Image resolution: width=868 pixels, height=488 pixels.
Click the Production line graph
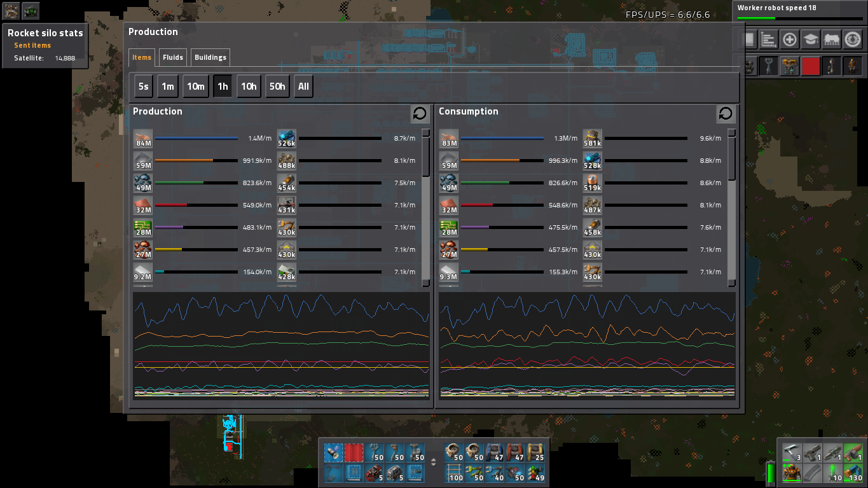(x=281, y=345)
